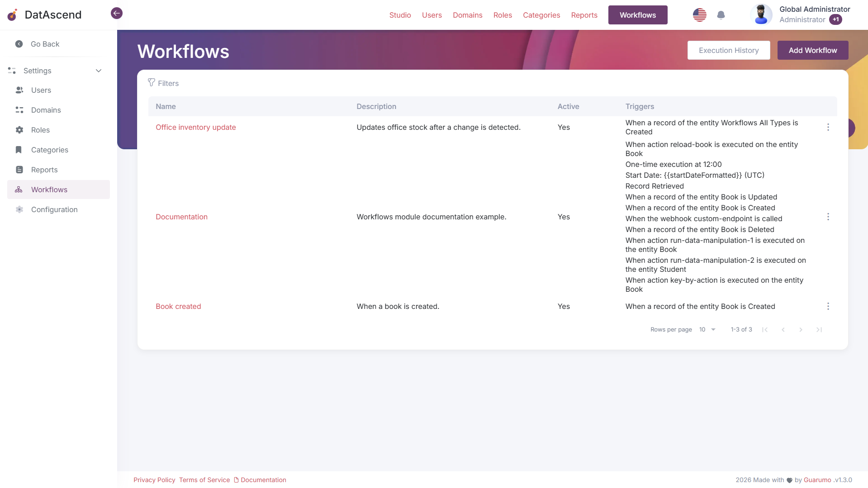
Task: Select Domains in settings sidebar
Action: [46, 110]
